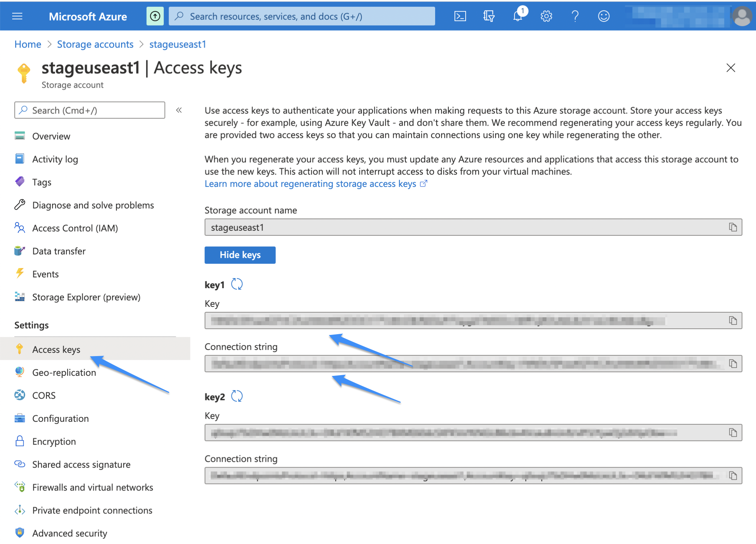Focus the sidebar Search (Cmd+/) field
Image resolution: width=756 pixels, height=544 pixels.
[90, 110]
